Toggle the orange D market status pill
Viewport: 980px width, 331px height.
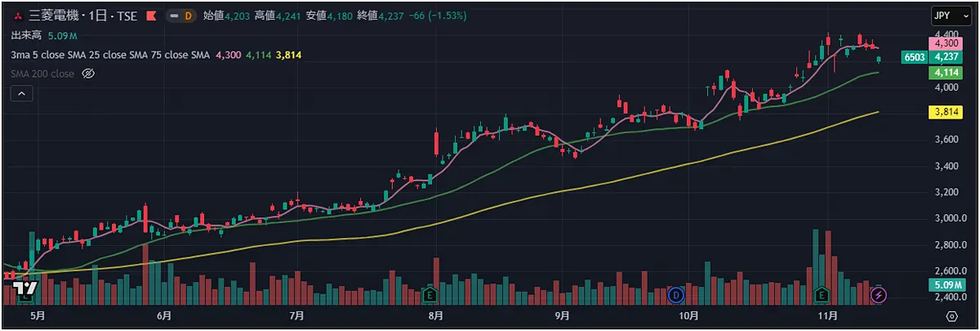click(181, 16)
